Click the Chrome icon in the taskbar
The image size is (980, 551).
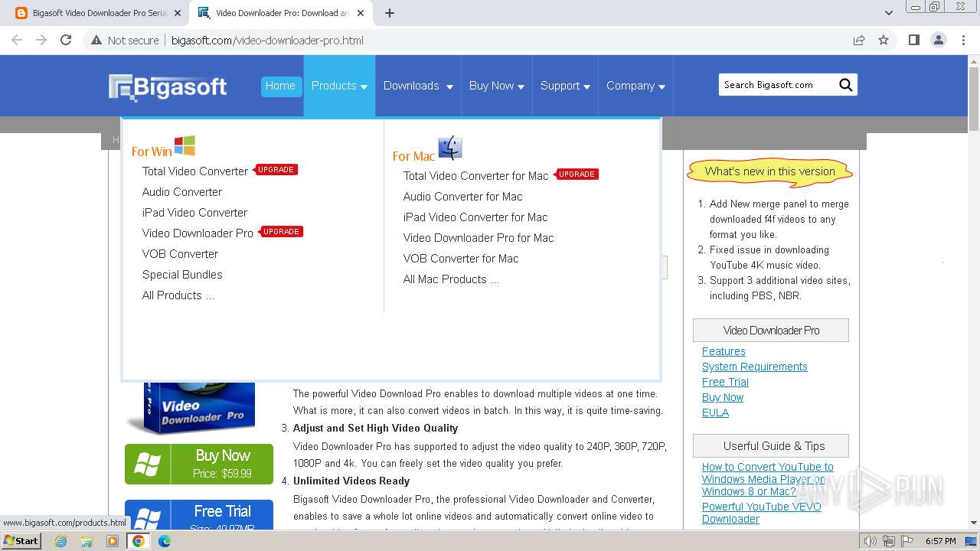139,541
